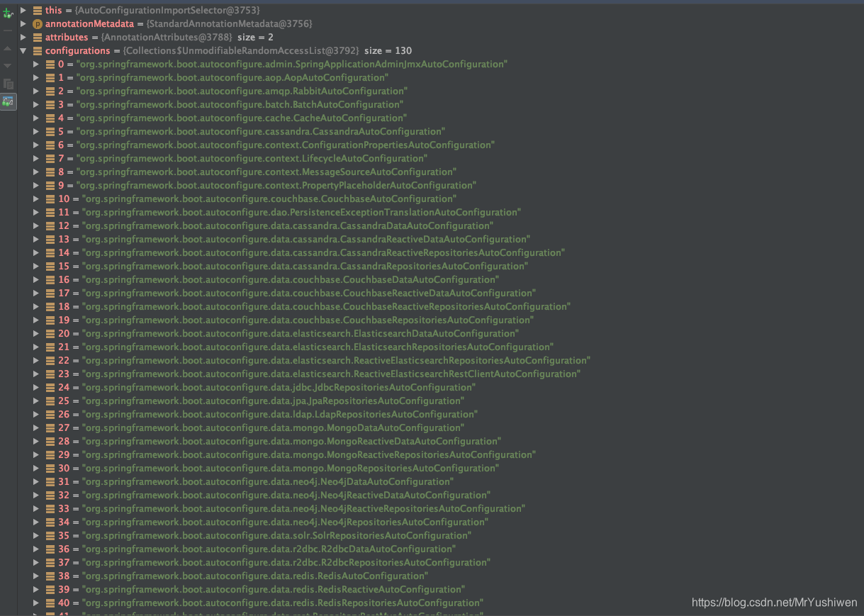
Task: Click the element icon of index 20
Action: [x=50, y=334]
